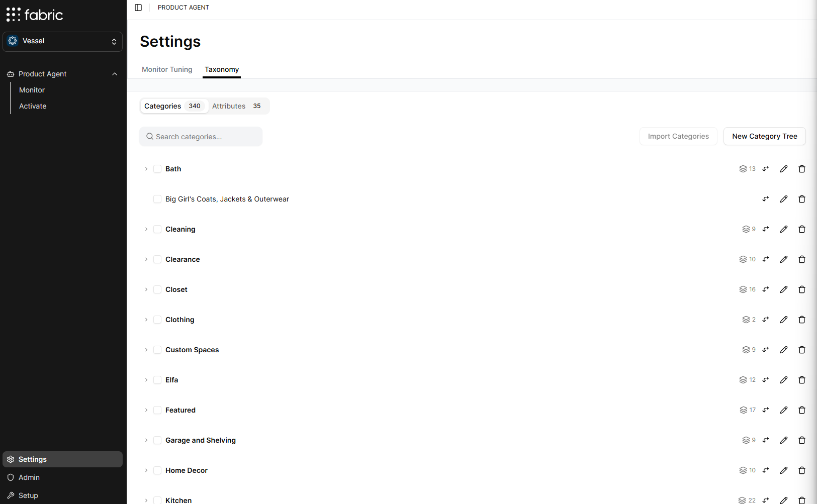Open Monitor in the sidebar

click(32, 90)
